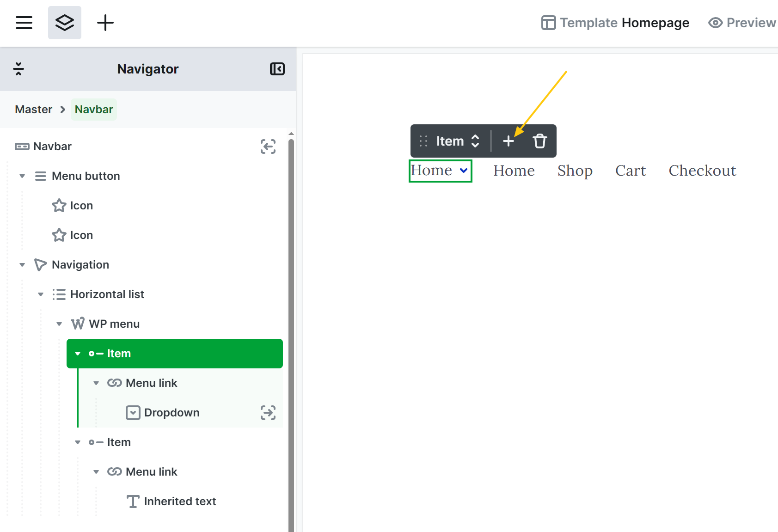Click the plus icon in top bar
Screen dimensions: 778x532
[x=105, y=23]
